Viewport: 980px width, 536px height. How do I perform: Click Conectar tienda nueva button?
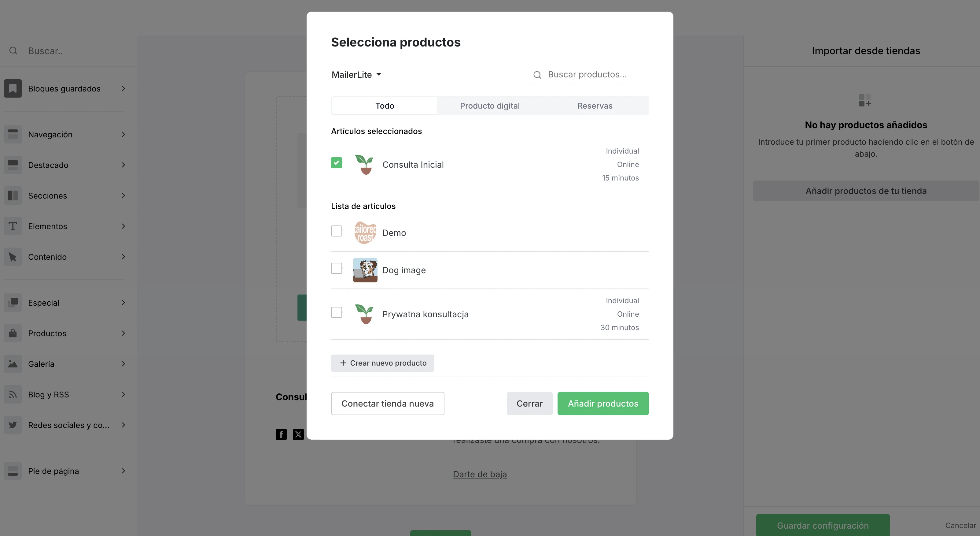pos(387,404)
